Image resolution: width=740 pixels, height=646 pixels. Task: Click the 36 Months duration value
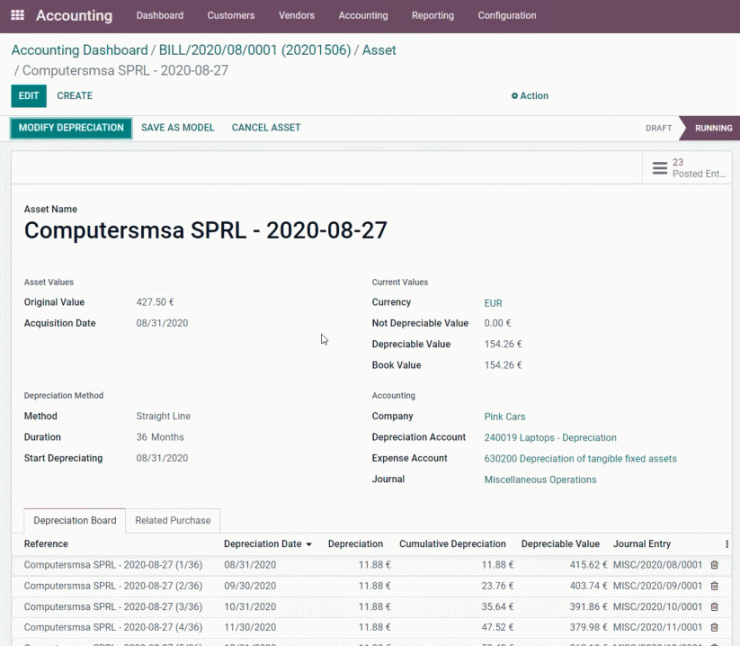coord(160,437)
